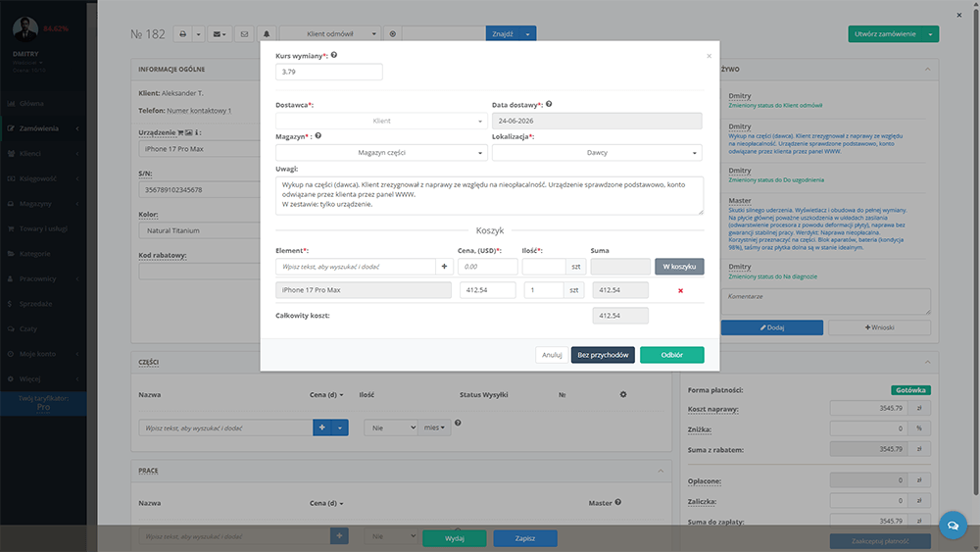Remove iPhone 17 Pro Max with red X

coord(681,290)
